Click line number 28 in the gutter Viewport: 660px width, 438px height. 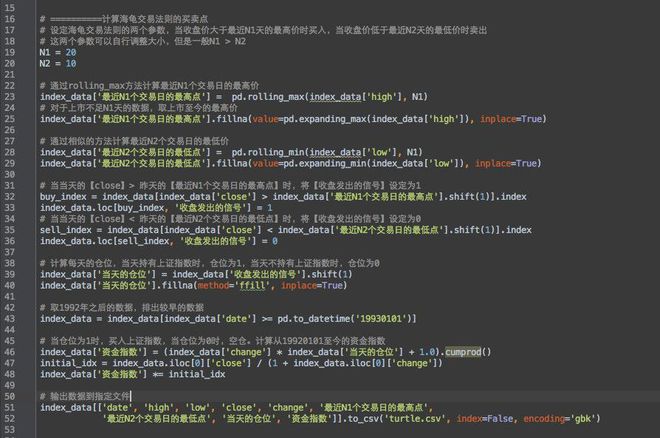click(x=9, y=152)
